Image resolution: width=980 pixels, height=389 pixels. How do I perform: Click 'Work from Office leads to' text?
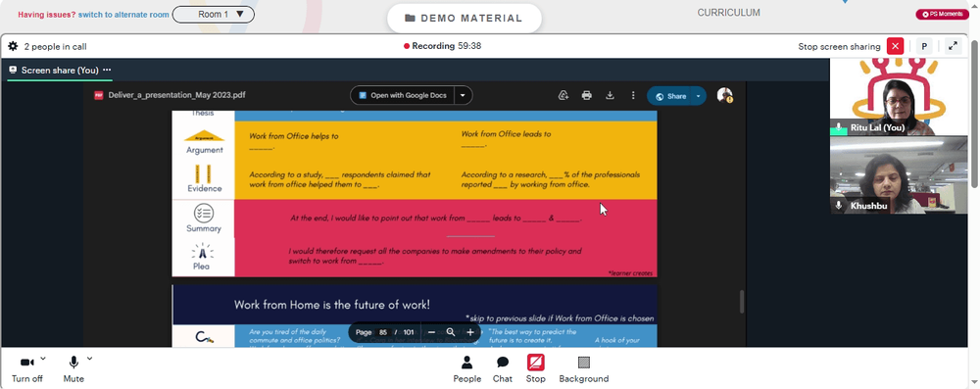pos(507,134)
